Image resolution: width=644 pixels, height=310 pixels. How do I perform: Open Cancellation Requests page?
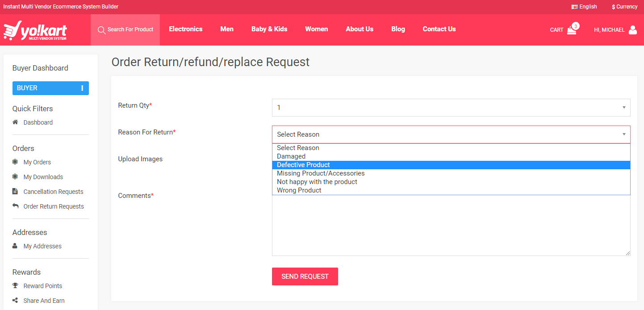tap(53, 192)
